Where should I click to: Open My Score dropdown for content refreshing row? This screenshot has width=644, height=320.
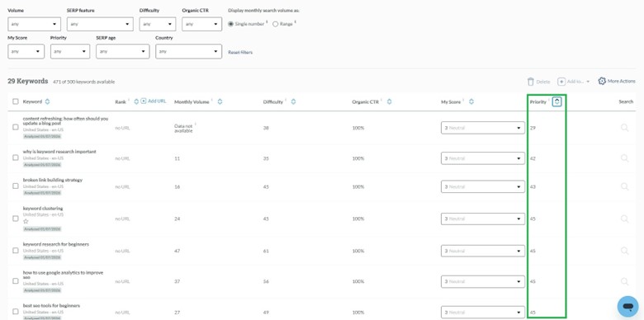[483, 128]
